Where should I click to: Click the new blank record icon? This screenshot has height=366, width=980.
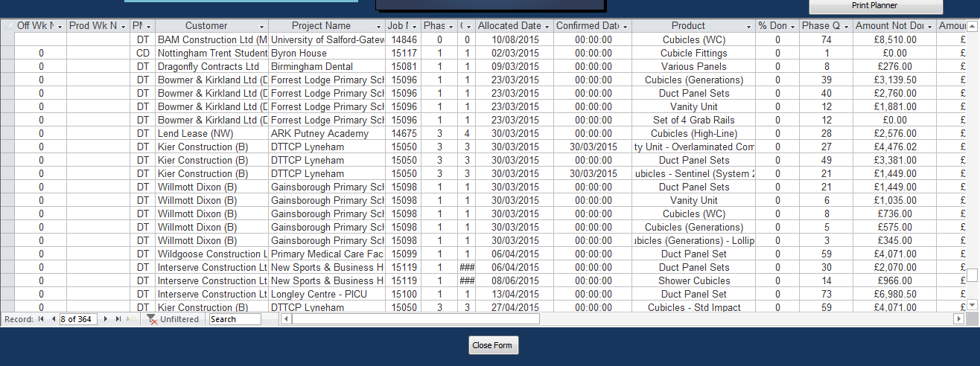tap(132, 319)
